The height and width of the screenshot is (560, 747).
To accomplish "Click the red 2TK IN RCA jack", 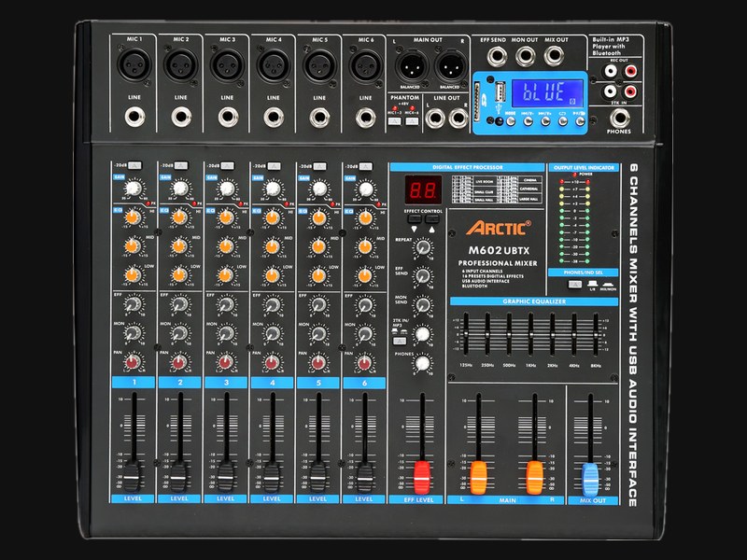I will [x=630, y=91].
